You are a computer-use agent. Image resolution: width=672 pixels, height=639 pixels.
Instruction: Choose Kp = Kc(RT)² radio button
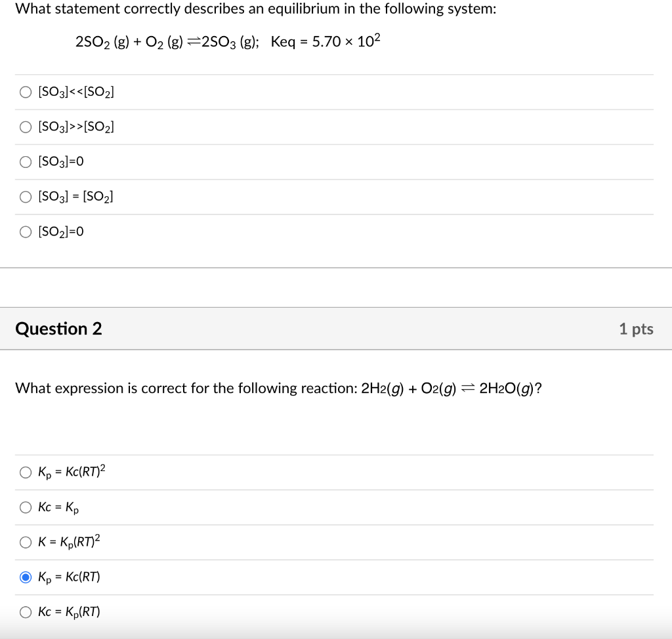click(26, 472)
